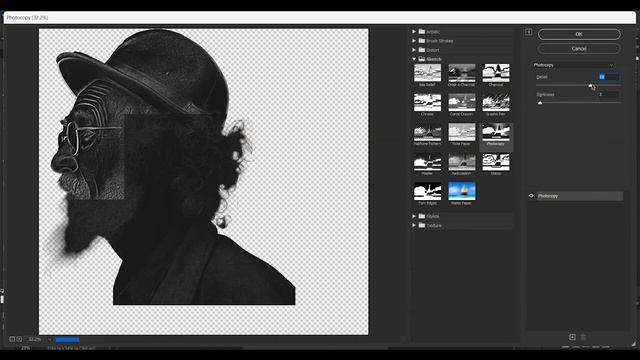Click the Sketch folder label

pos(434,59)
